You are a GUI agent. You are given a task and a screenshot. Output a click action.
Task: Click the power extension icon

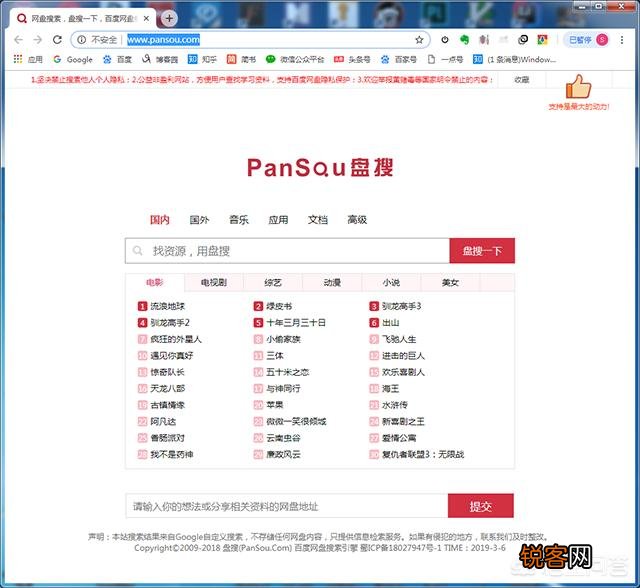tap(445, 40)
